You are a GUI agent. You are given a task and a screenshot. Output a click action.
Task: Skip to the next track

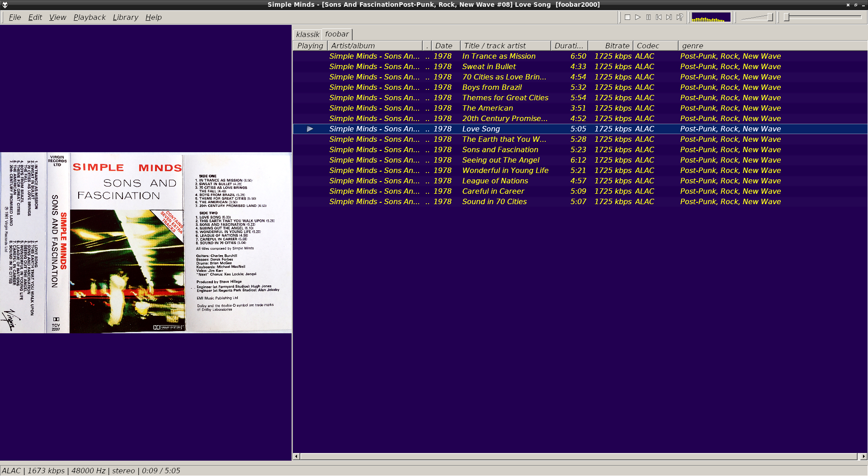pos(669,17)
